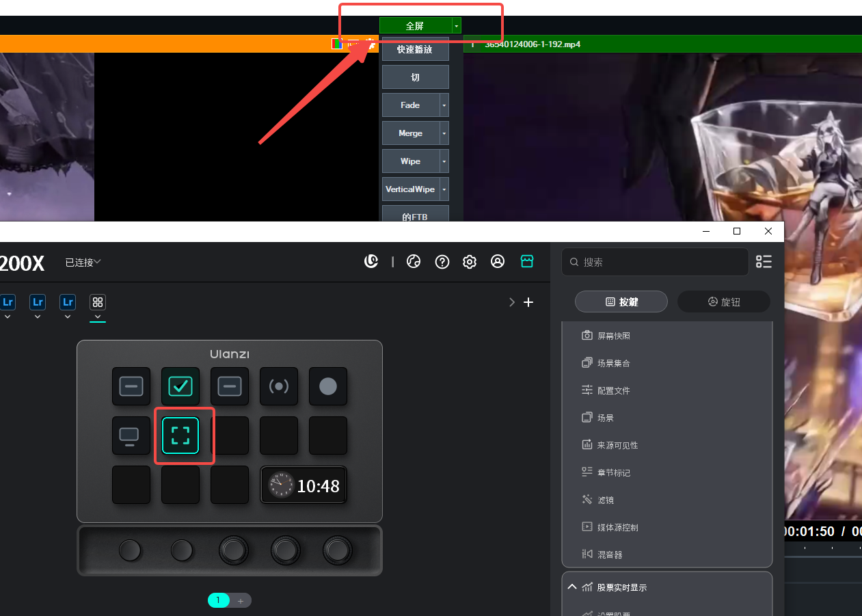Switch to the 按键 tab
Image resolution: width=862 pixels, height=616 pixels.
pos(621,302)
